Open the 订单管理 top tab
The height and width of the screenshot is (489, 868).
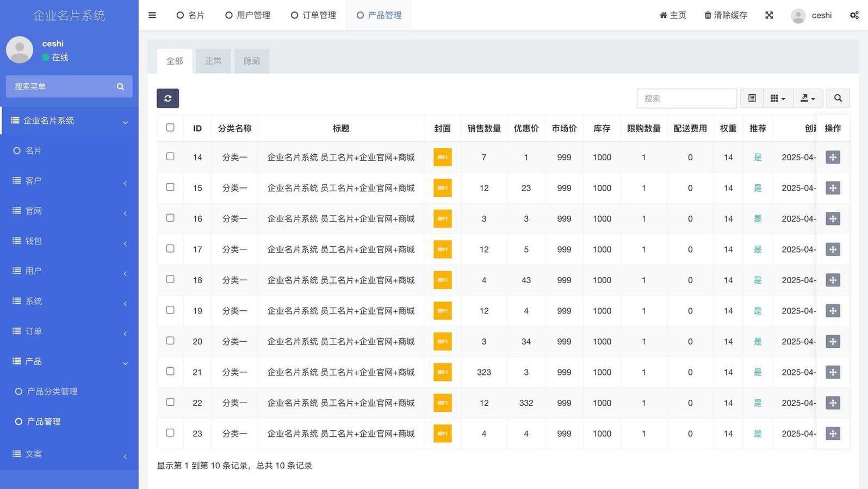pyautogui.click(x=313, y=15)
